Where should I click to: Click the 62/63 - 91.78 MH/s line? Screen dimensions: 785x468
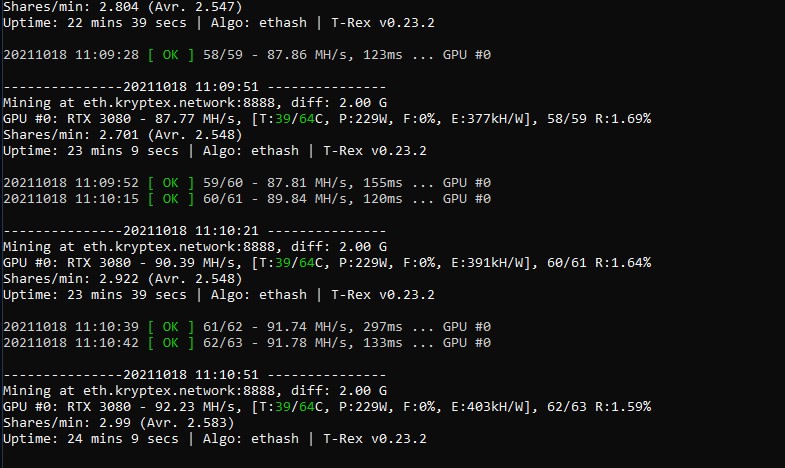[x=247, y=343]
